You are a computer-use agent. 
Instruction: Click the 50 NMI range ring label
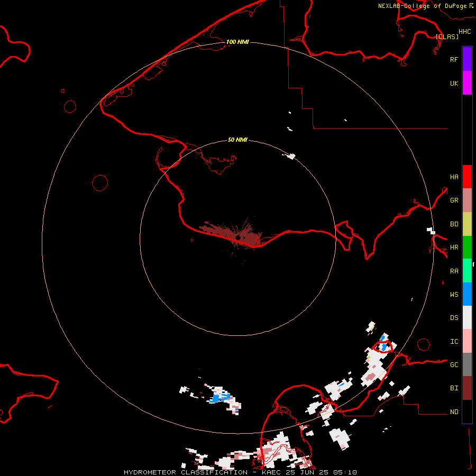click(237, 140)
